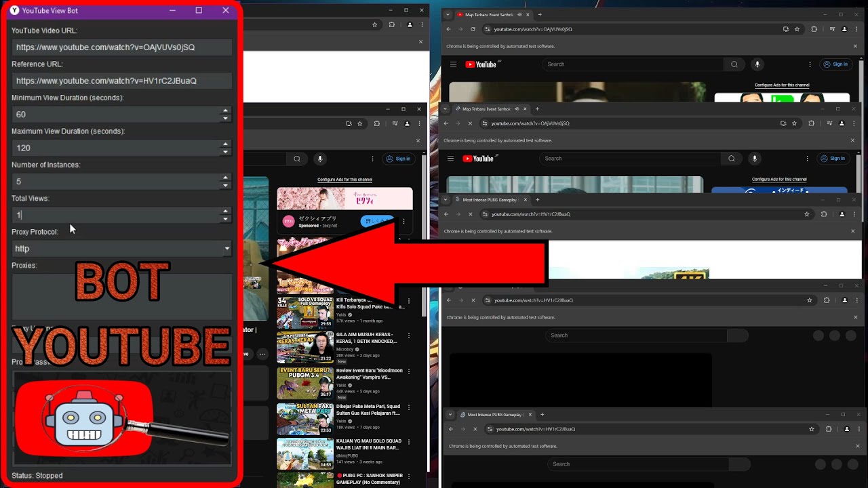Click Sign in within still-loading Map Terbaru window
Screen dimensions: 868x488
pyautogui.click(x=832, y=159)
